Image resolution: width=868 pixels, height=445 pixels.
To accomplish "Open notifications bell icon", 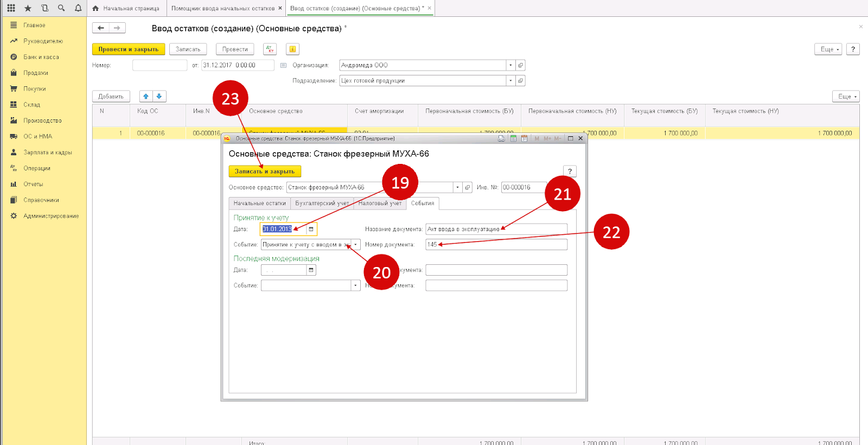I will (78, 8).
